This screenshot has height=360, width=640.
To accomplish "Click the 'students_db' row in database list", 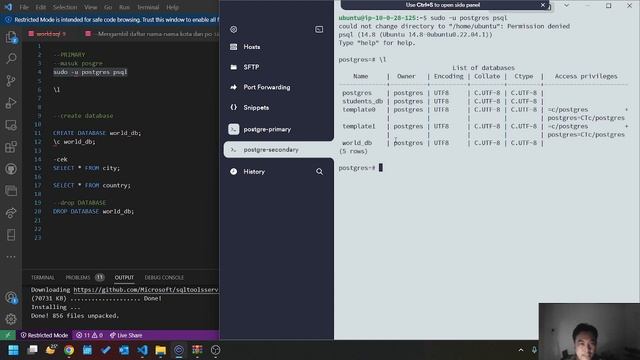I will [x=443, y=101].
